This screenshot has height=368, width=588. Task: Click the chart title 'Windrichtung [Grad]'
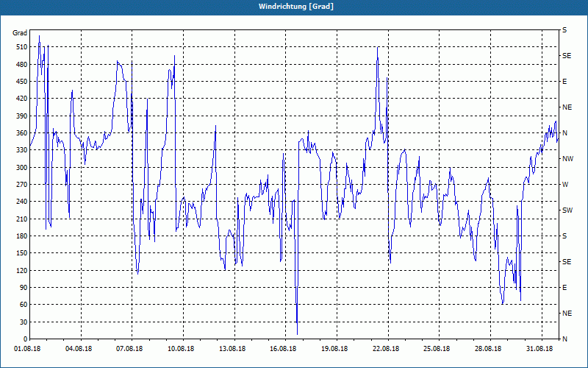click(296, 7)
